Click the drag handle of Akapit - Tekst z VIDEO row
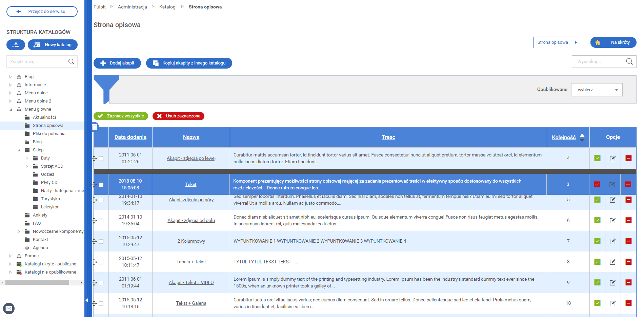Image resolution: width=644 pixels, height=317 pixels. 95,283
